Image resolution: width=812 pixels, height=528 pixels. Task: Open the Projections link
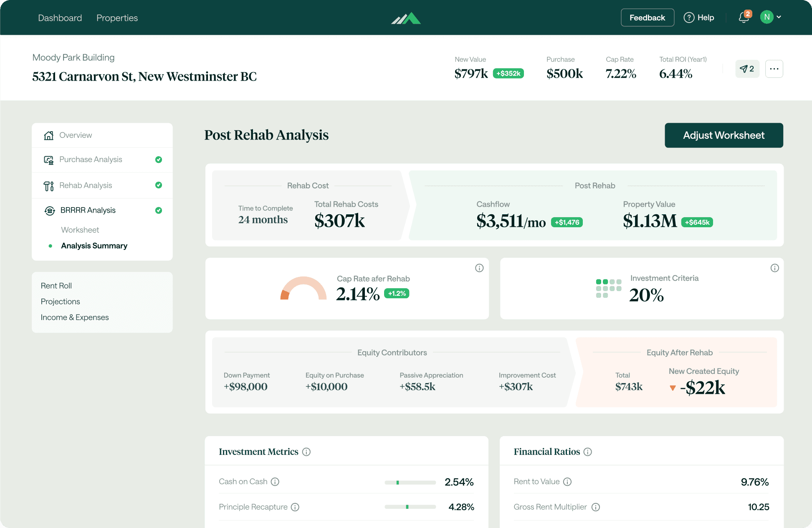coord(61,302)
